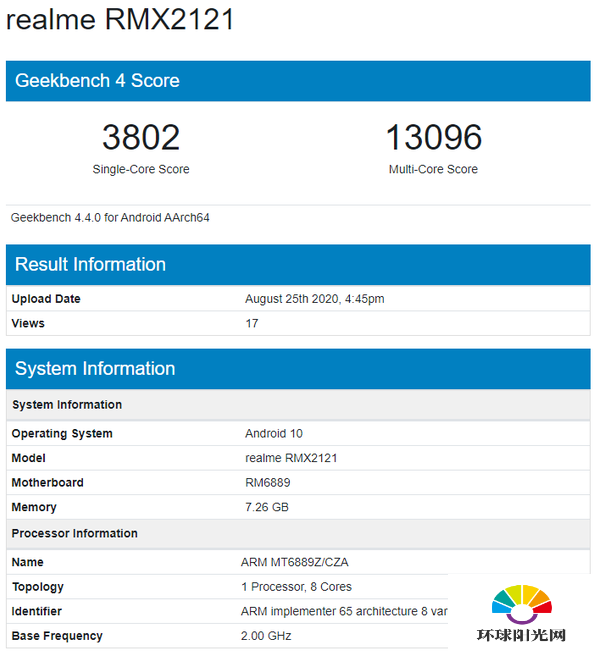Viewport: 598px width, 651px height.
Task: Select the frequency value 2.00 GHz
Action: (x=266, y=636)
